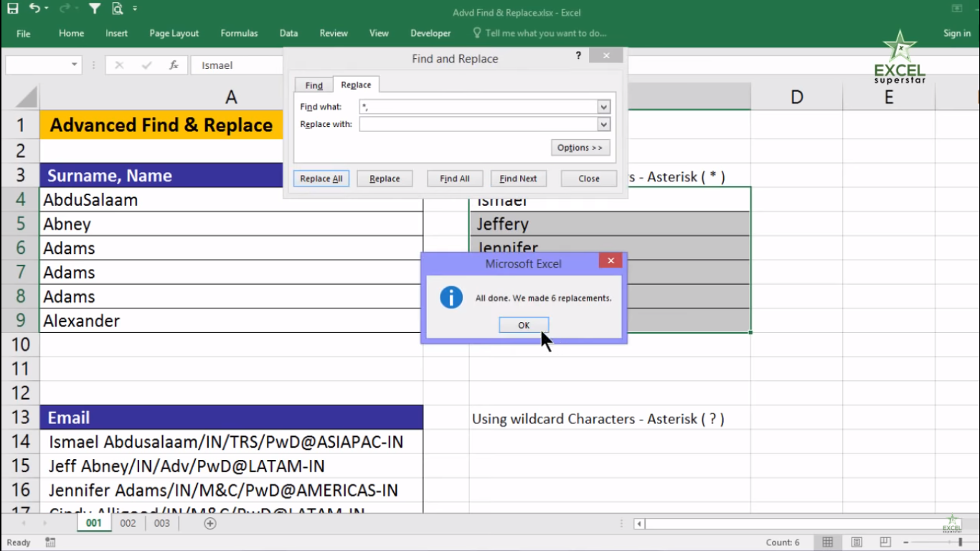Select column E header
Viewport: 980px width, 551px height.
889,97
